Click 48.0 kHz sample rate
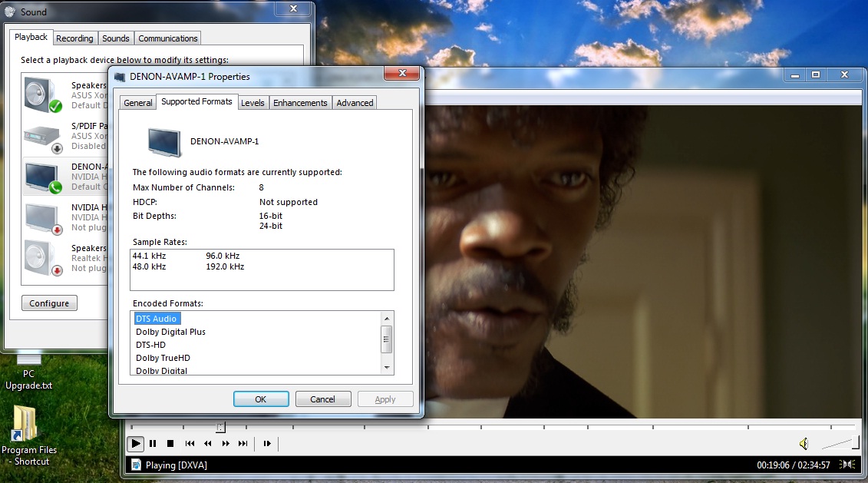 click(x=149, y=266)
